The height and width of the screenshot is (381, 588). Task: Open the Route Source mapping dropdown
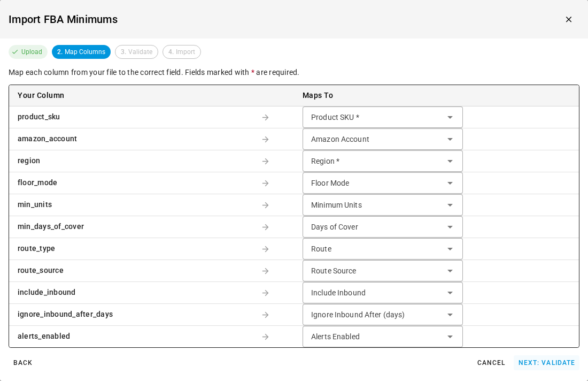tap(383, 271)
